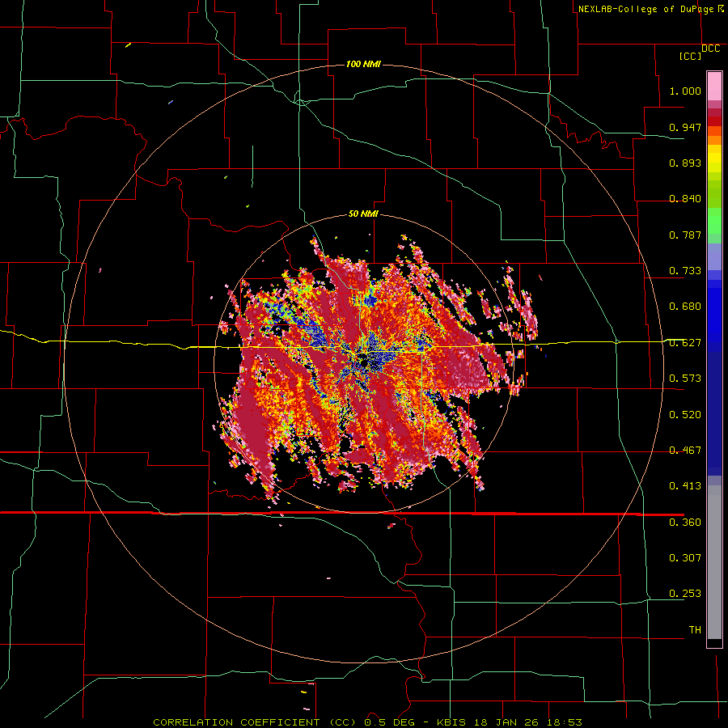728x728 pixels.
Task: Click the 0.253 scale value
Action: (x=685, y=594)
